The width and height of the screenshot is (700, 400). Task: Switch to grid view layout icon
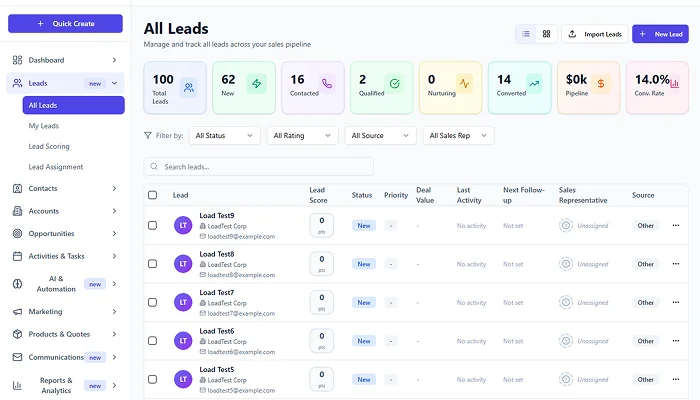coord(547,34)
